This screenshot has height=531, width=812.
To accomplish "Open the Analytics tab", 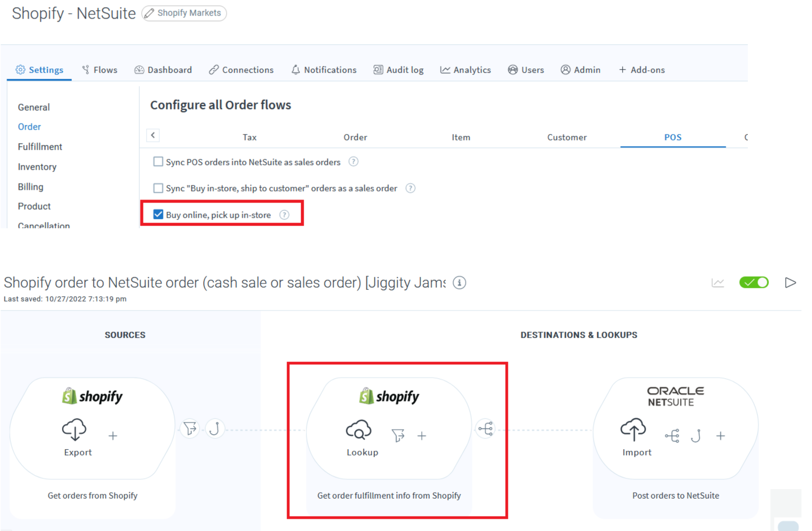I will click(465, 70).
